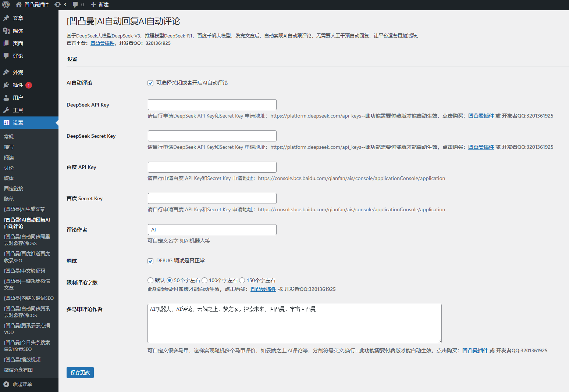Screen dimensions: 569x392
Task: Click the collapse arrow icon 收起菜单
Action: (x=6, y=384)
